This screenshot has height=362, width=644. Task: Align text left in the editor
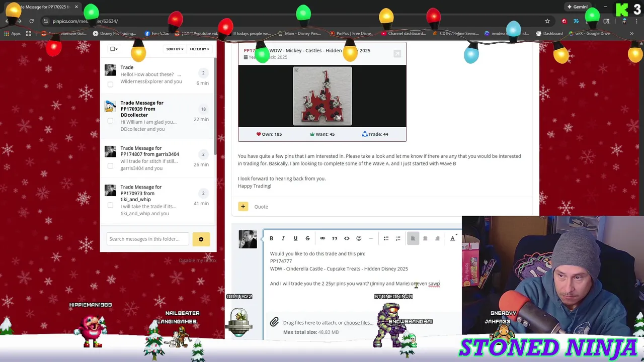coord(413,238)
